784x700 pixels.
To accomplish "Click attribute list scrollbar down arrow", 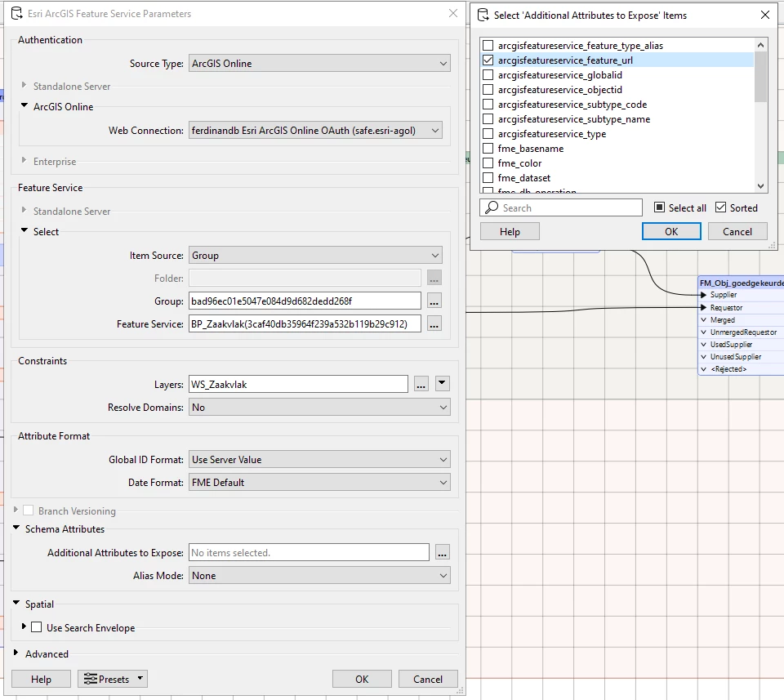I will [760, 186].
